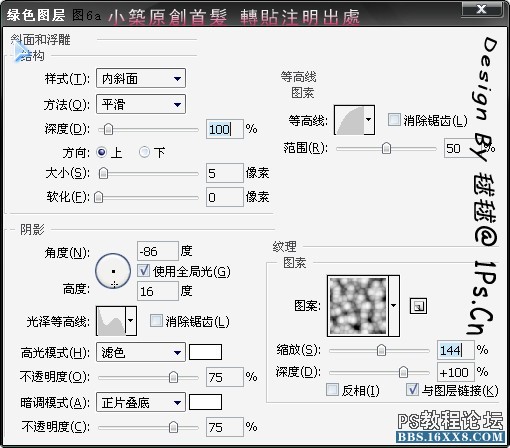Viewport: 510px width, 448px height.
Task: Click the 缩放 scale input field showing 144
Action: 455,350
